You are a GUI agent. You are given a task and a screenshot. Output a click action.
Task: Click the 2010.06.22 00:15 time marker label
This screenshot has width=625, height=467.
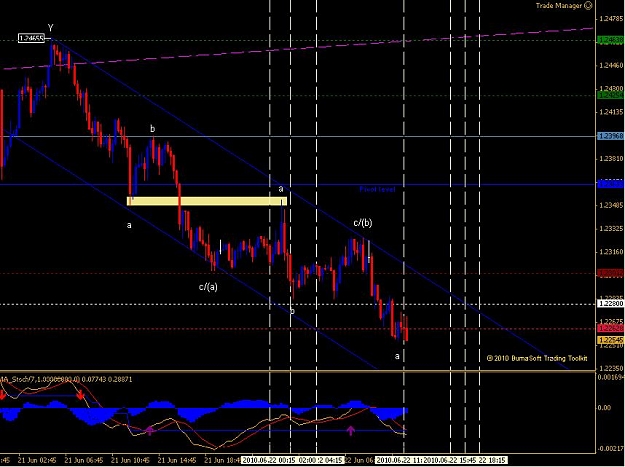[x=269, y=460]
